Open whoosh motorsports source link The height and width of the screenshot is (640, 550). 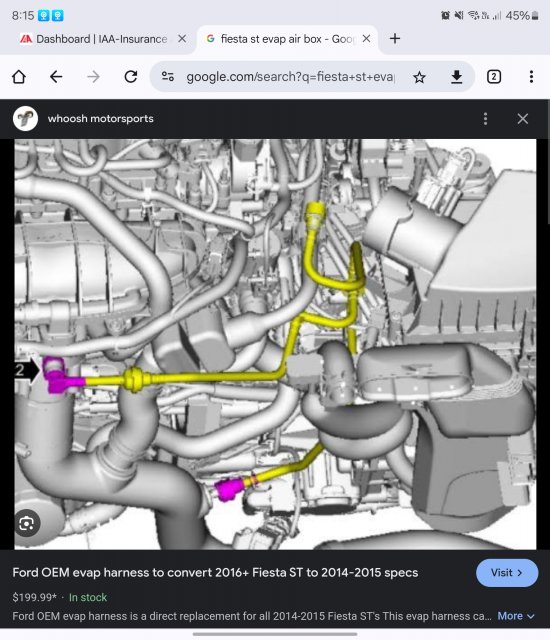tap(100, 119)
